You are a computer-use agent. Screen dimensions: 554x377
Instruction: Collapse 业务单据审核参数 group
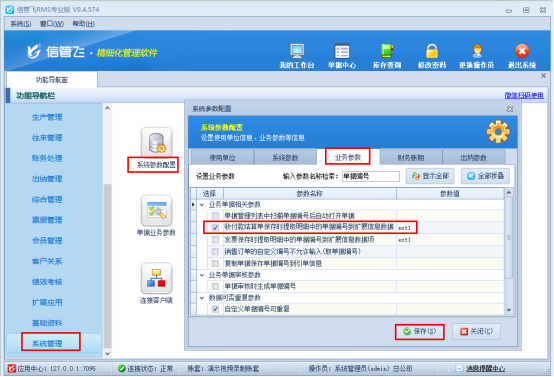[202, 275]
